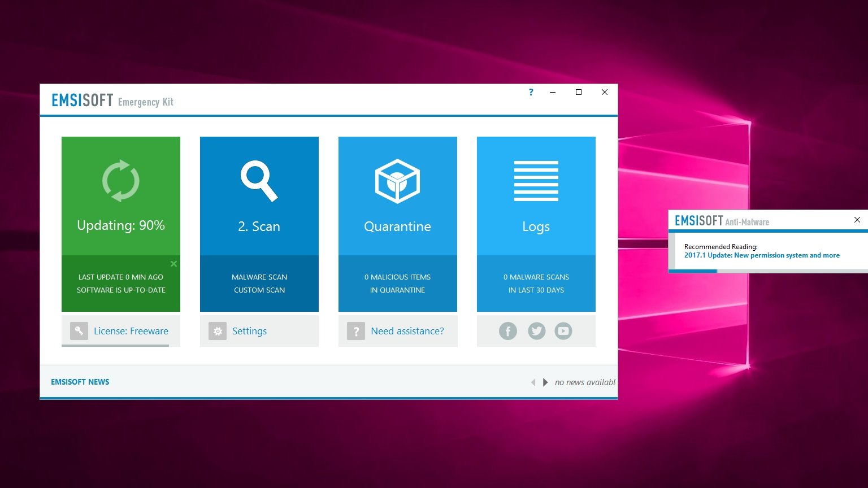This screenshot has height=488, width=868.
Task: Click the help question mark in title bar
Action: tap(531, 92)
